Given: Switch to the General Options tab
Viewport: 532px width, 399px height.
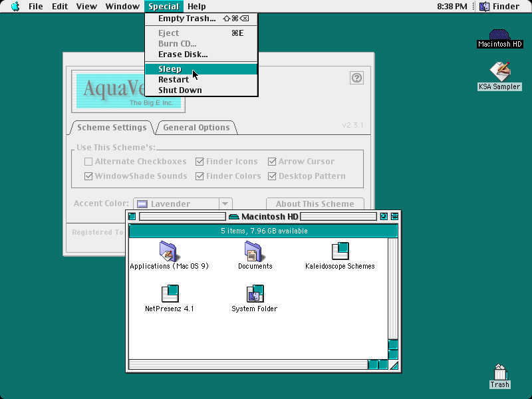Looking at the screenshot, I should click(x=196, y=128).
